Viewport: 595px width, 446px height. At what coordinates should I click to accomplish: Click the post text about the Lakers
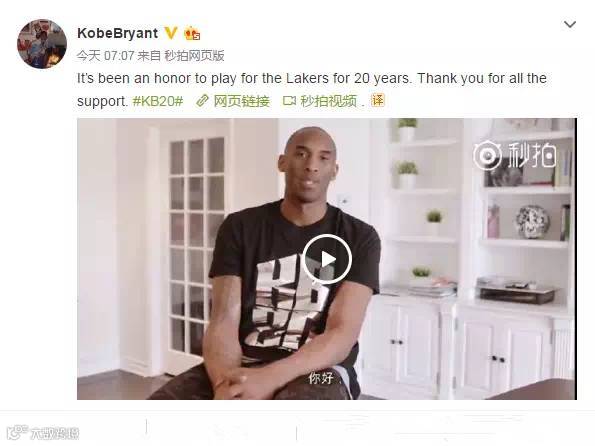(312, 90)
